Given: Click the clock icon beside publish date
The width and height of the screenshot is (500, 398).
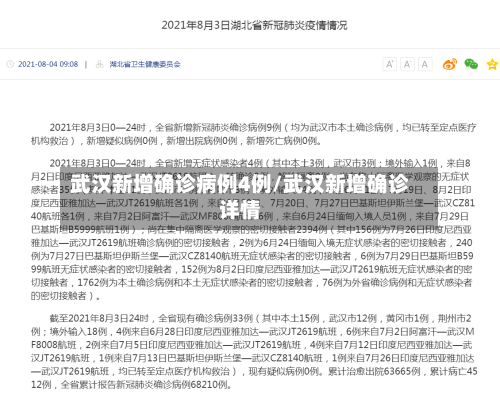Looking at the screenshot, I should click(x=10, y=64).
